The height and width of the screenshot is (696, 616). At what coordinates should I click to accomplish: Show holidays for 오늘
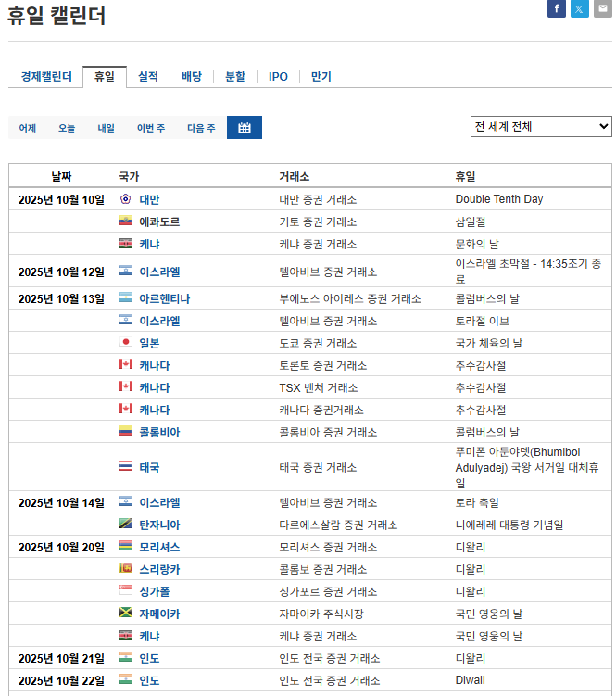67,128
